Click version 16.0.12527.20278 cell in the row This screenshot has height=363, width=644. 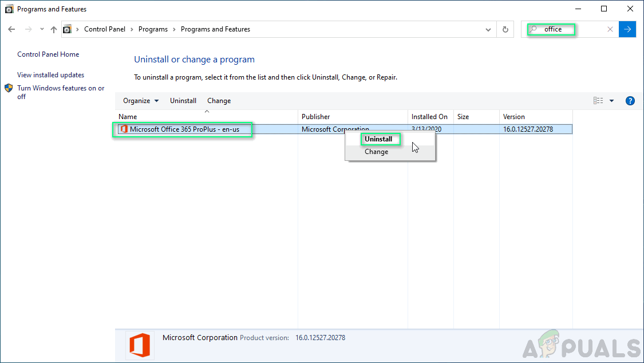tap(528, 129)
